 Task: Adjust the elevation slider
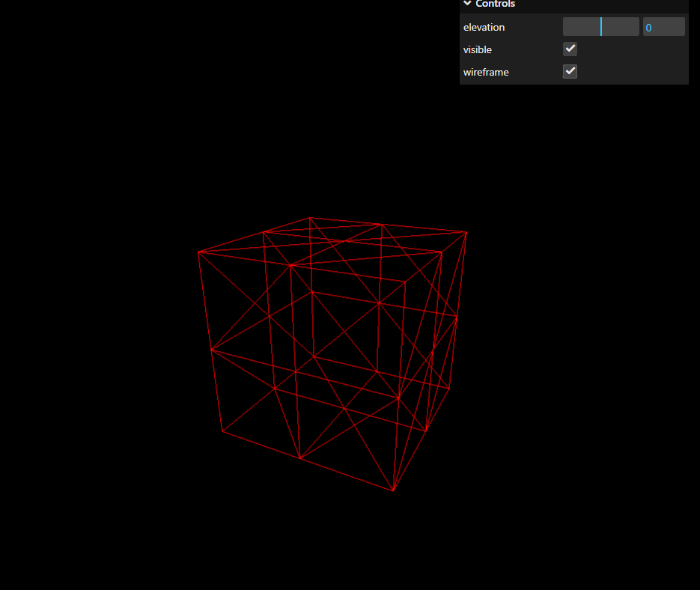601,27
